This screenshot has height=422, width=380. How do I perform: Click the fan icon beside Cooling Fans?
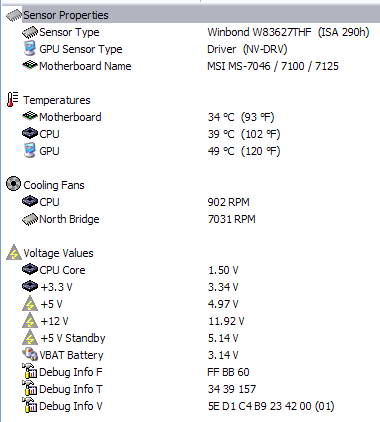tap(13, 184)
